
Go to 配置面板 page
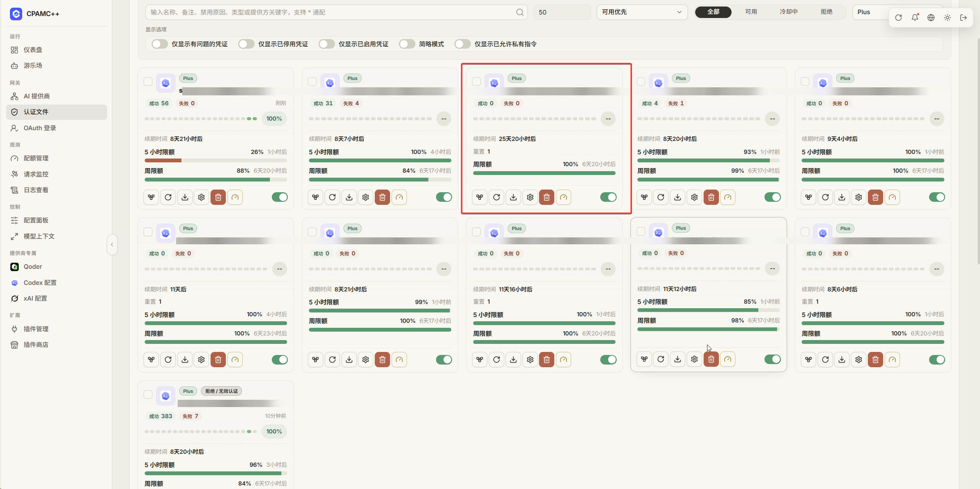(x=57, y=220)
